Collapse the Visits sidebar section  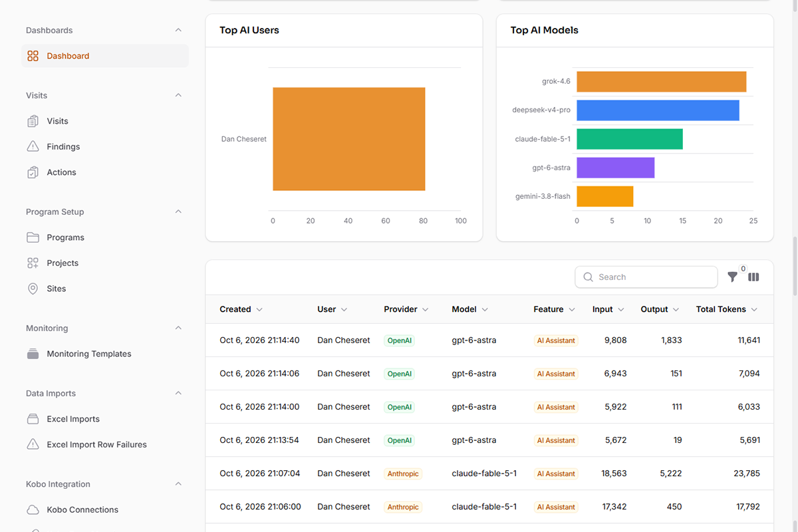(x=178, y=96)
